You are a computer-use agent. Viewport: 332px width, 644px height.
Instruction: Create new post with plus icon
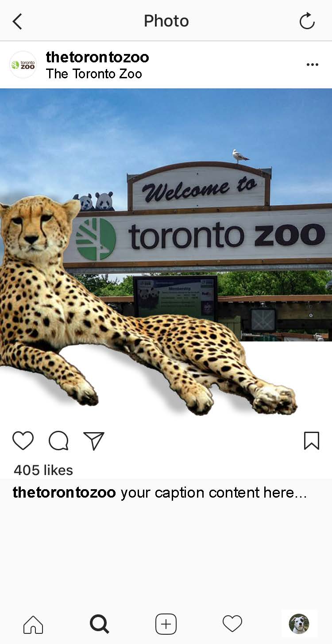(166, 624)
